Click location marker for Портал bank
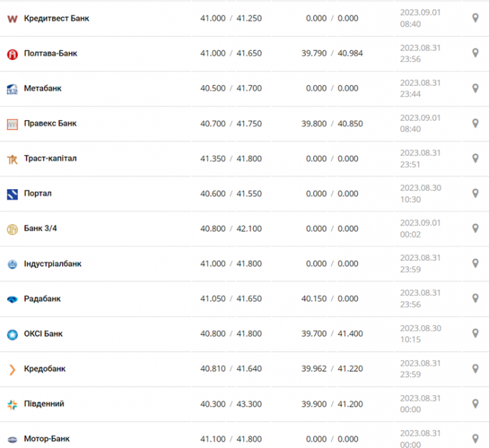 click(x=475, y=193)
